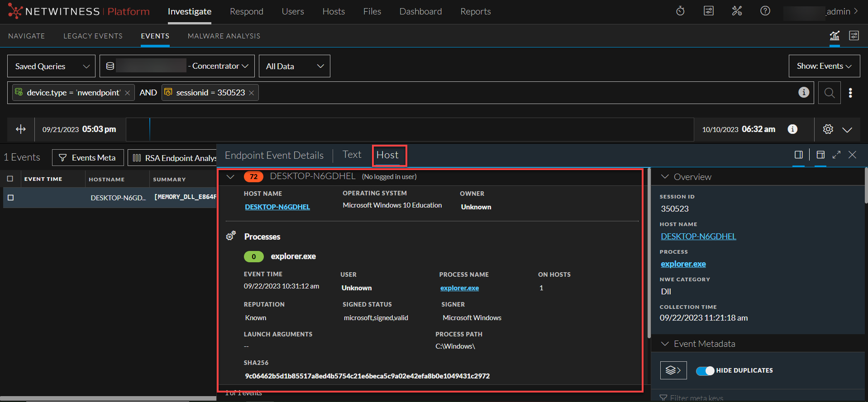Toggle the Hide Duplicates switch

coord(705,370)
